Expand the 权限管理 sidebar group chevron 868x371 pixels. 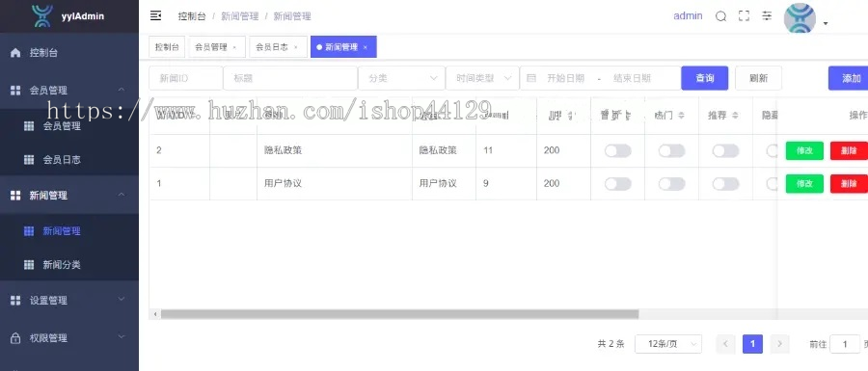[122, 336]
